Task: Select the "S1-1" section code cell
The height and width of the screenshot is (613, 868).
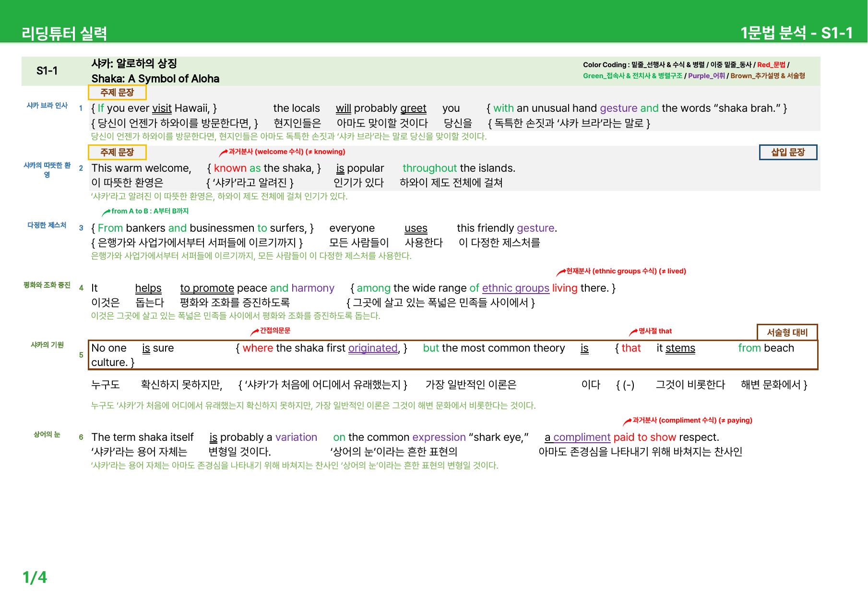Action: 47,71
